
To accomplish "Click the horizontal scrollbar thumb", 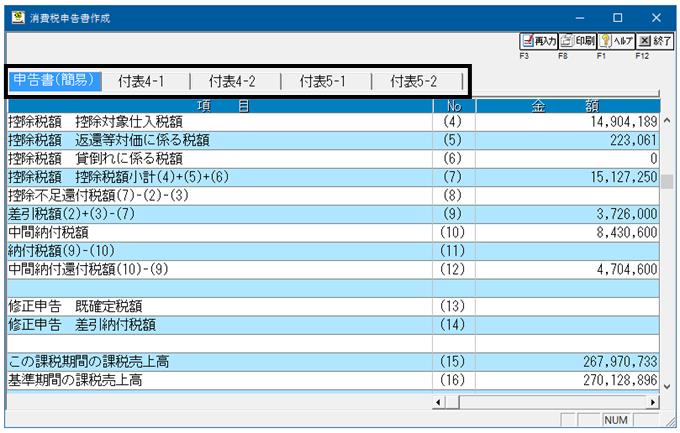I will (452, 403).
